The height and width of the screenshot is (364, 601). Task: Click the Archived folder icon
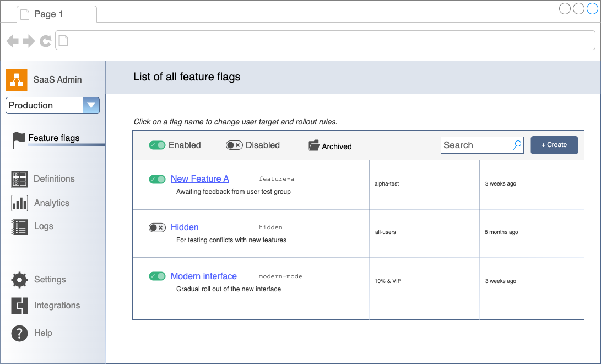point(314,144)
